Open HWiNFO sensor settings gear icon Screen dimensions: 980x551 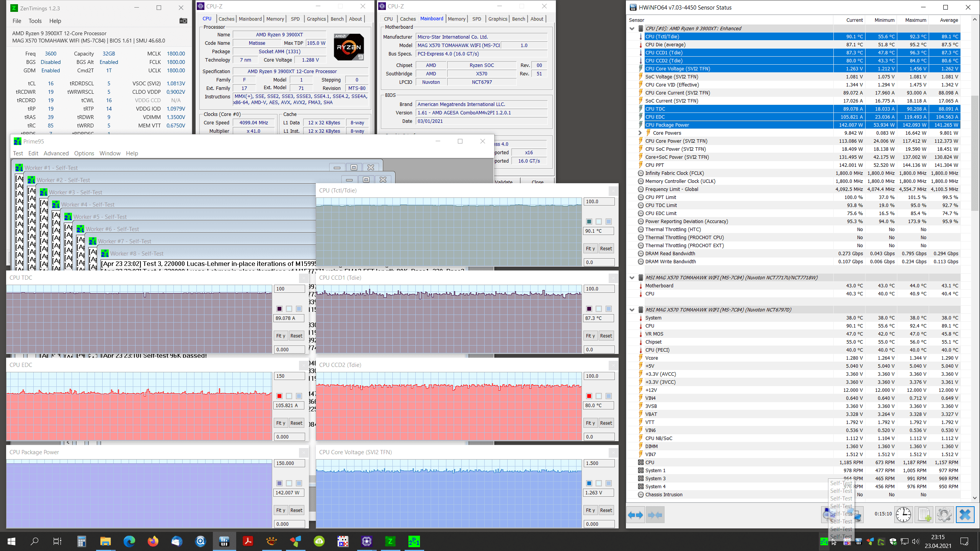click(x=944, y=515)
